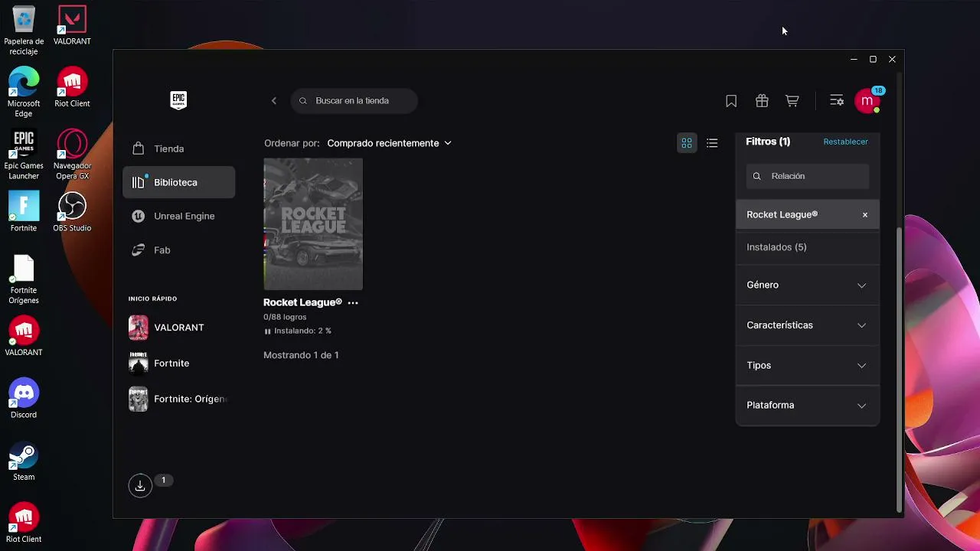Screen dimensions: 980x551
Task: Select Microsoft Edge desktop icon
Action: [x=24, y=93]
